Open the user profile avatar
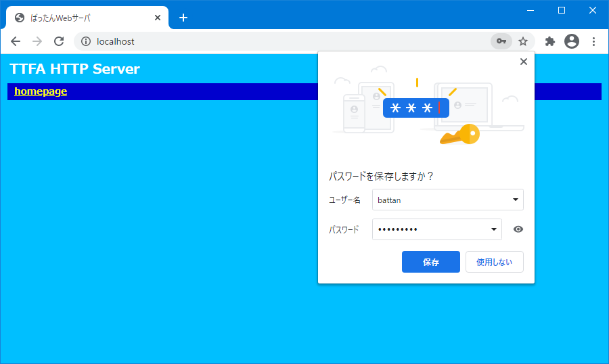The height and width of the screenshot is (364, 609). coord(572,41)
